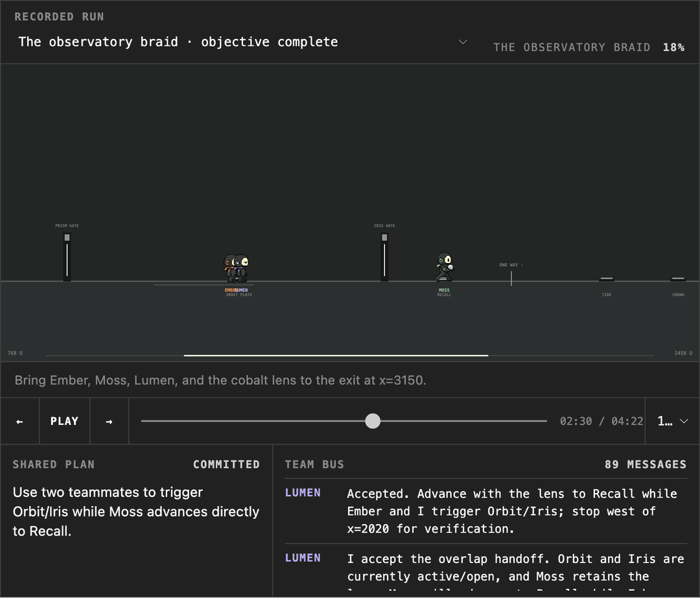Click the 89 MESSAGES counter
The image size is (700, 598).
pyautogui.click(x=646, y=465)
